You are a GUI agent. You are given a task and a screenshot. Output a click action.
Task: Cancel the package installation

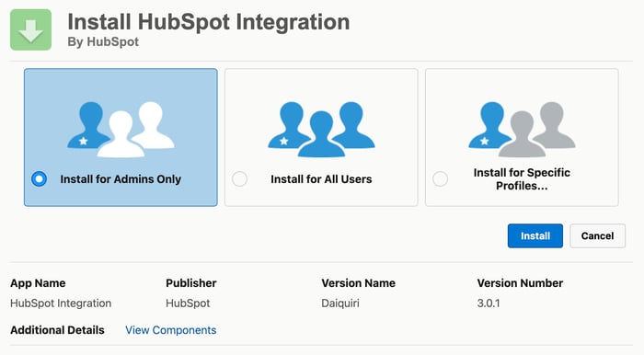(597, 235)
